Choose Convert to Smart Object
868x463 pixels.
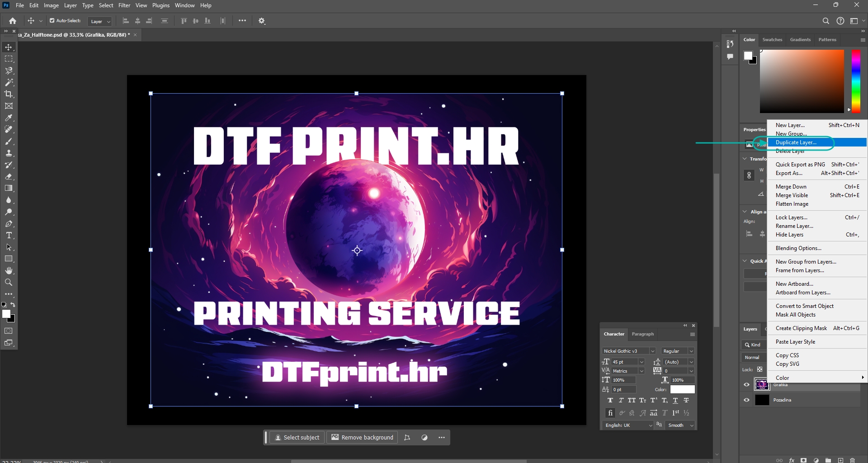coord(817,306)
